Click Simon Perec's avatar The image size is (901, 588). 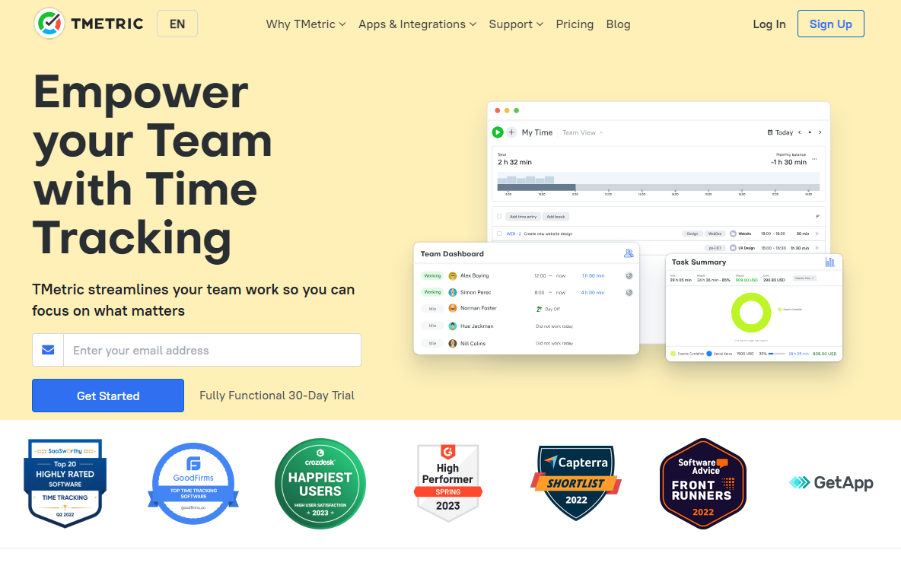(x=452, y=292)
